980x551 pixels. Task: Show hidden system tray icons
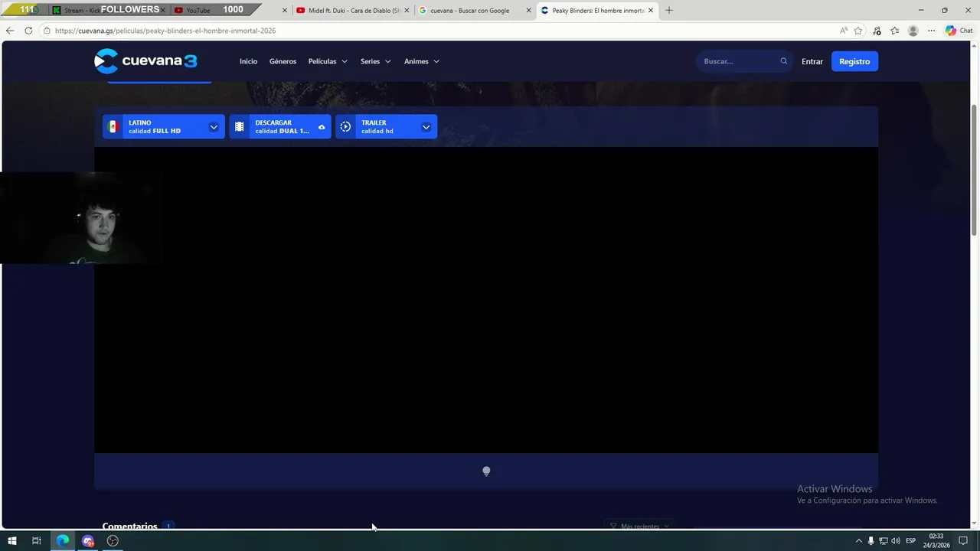click(x=858, y=541)
